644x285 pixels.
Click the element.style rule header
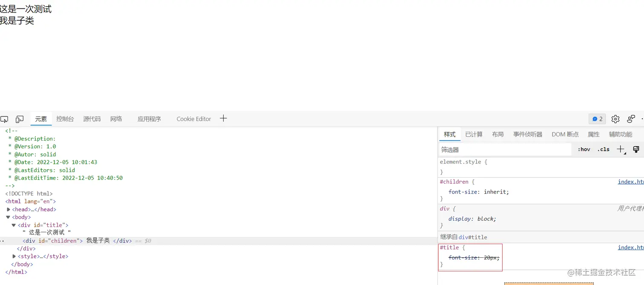coord(463,162)
